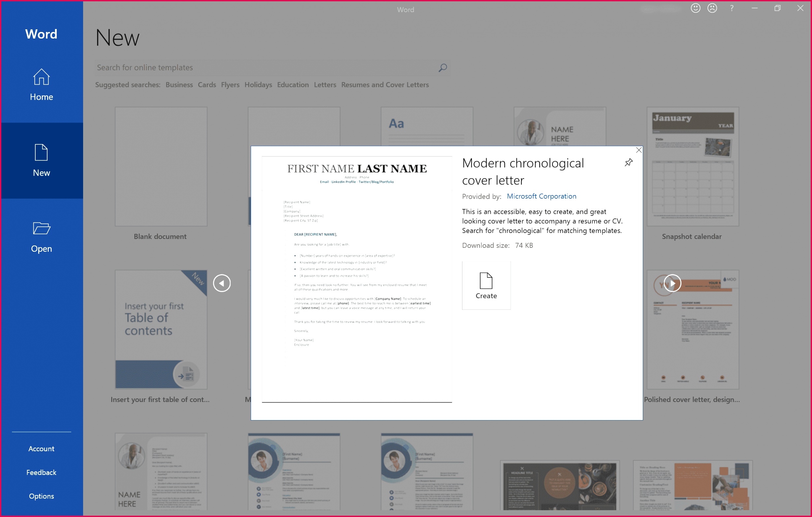
Task: Select Insert your first table of contents template
Action: (161, 330)
